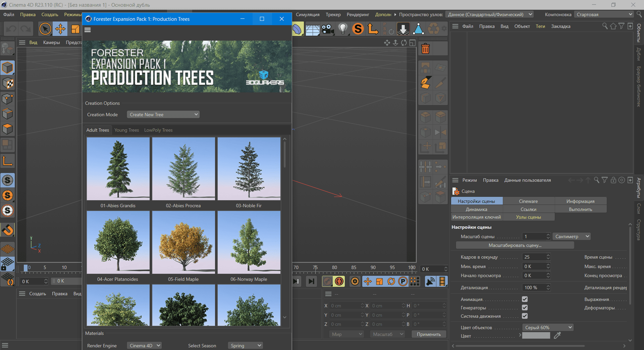Click Применить button
The image size is (644, 350).
point(429,334)
